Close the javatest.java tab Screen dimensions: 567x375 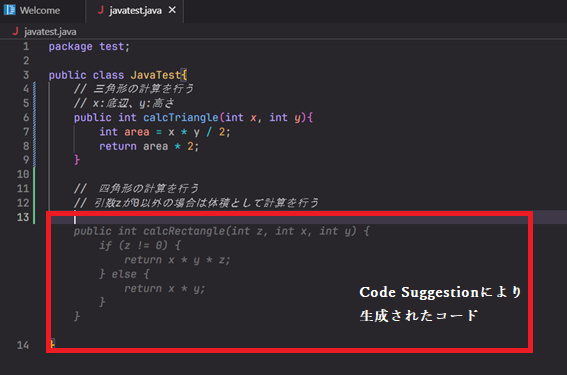click(172, 10)
